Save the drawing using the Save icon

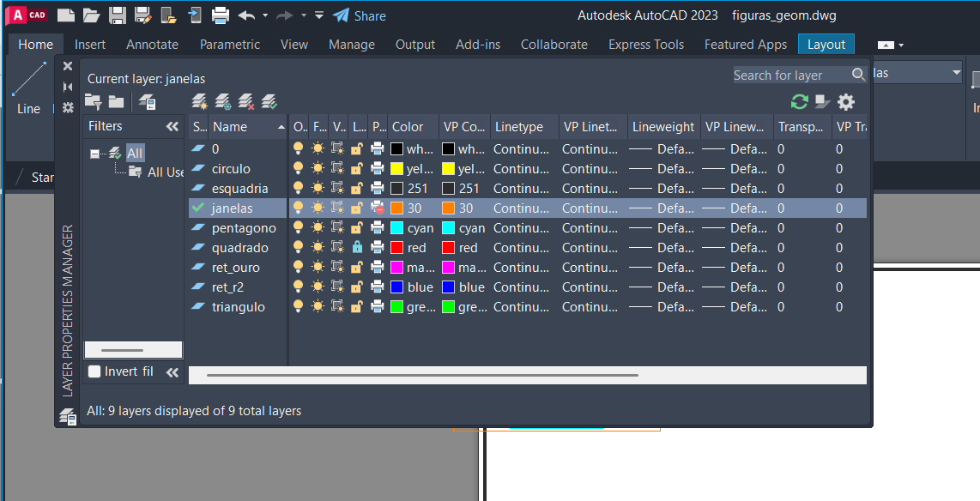(118, 15)
